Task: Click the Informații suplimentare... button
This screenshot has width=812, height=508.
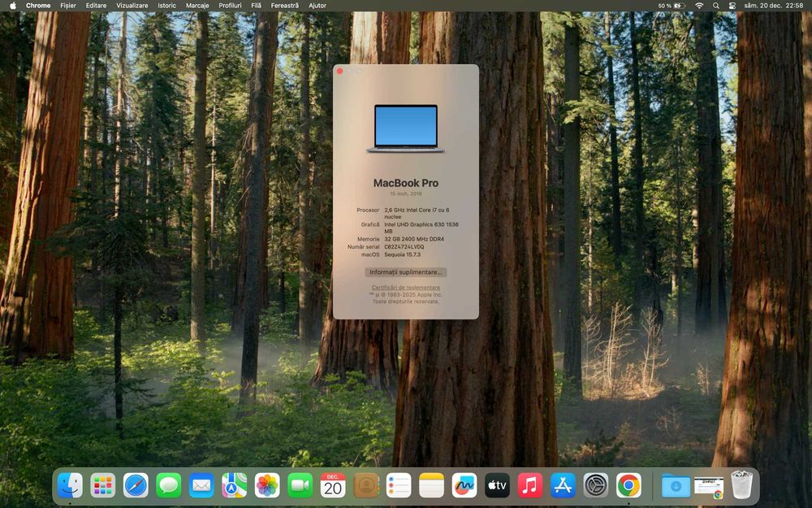Action: [x=405, y=272]
